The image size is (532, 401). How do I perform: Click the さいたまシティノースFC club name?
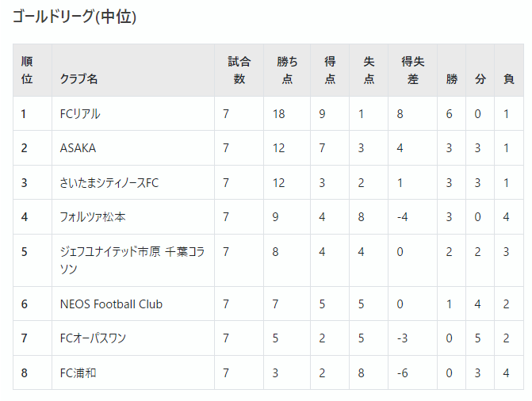pyautogui.click(x=109, y=183)
